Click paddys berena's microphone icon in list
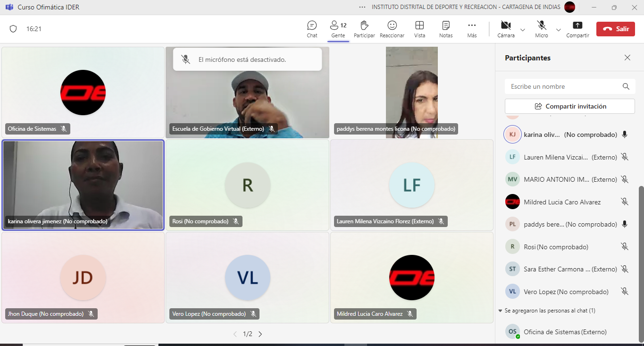644x346 pixels. click(x=625, y=224)
